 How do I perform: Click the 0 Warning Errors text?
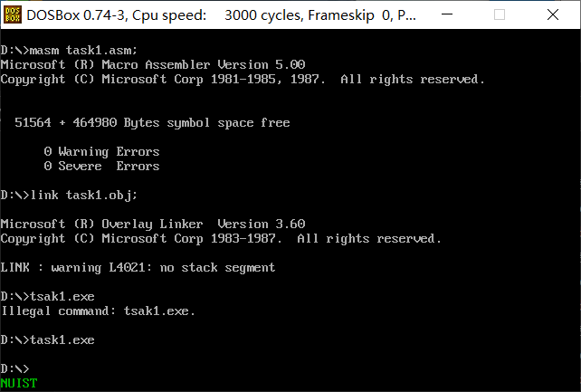point(101,152)
